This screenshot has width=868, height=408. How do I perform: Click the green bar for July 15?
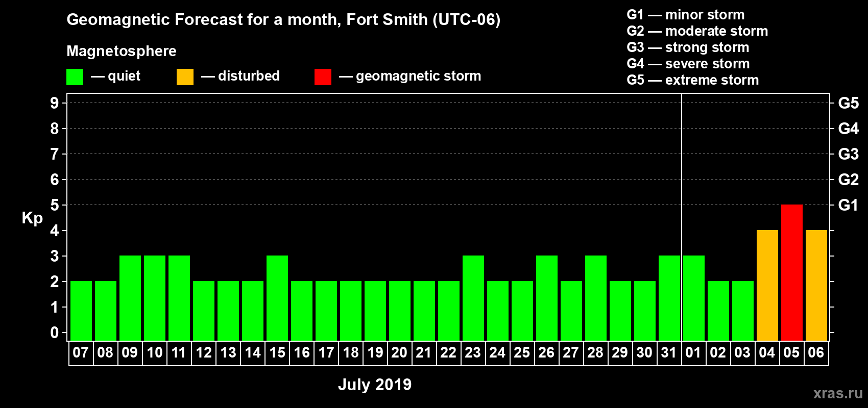277,298
